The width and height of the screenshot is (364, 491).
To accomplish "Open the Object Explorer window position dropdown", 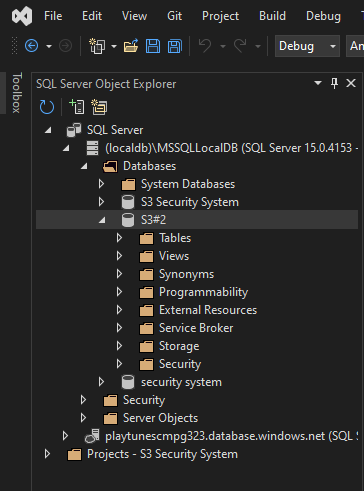I will pos(318,83).
